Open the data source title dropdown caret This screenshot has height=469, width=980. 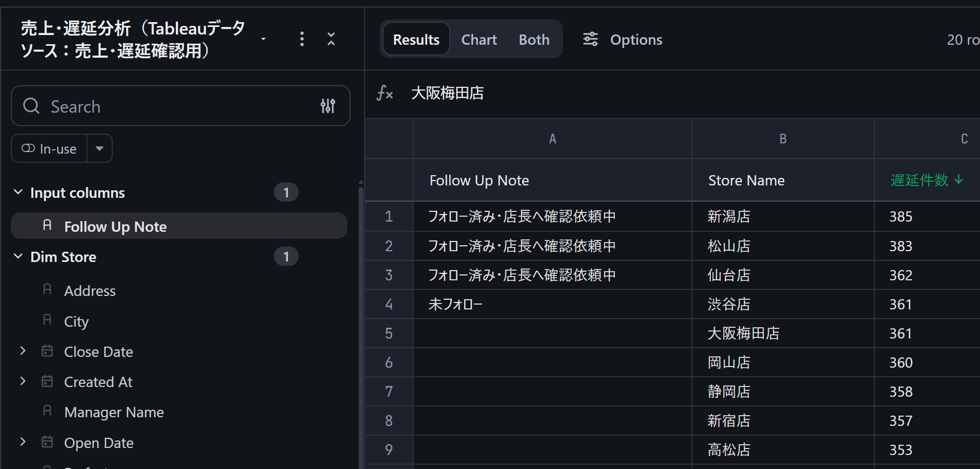263,39
